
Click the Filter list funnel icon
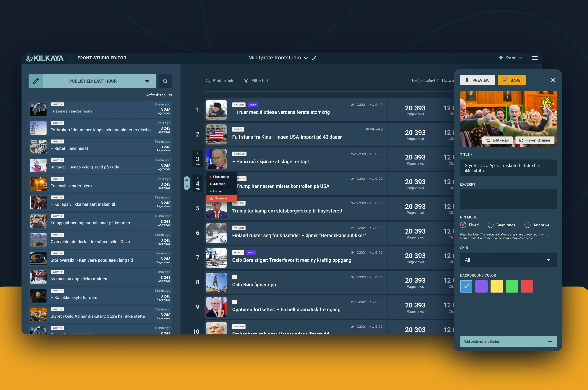pyautogui.click(x=246, y=81)
